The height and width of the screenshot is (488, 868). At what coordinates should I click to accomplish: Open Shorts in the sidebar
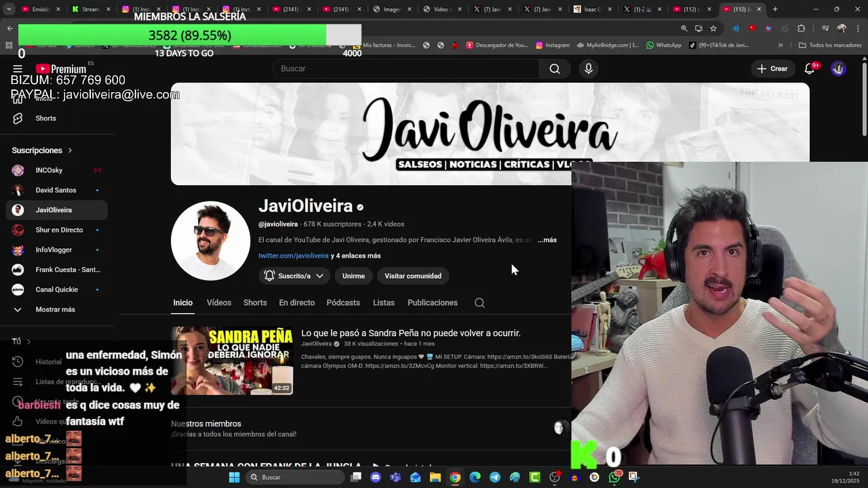(x=57, y=118)
